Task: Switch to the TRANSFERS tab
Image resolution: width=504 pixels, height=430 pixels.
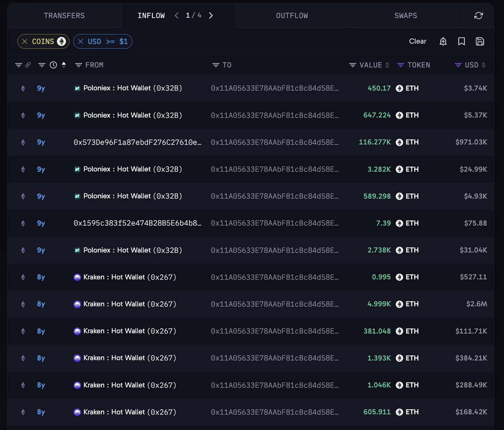Action: 64,16
